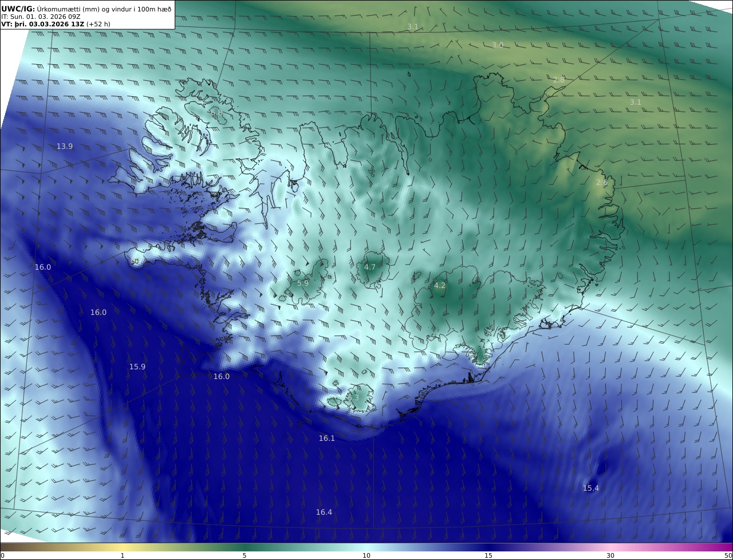Click the 6.8 value label
Image resolution: width=733 pixels, height=560 pixels.
coord(216,114)
